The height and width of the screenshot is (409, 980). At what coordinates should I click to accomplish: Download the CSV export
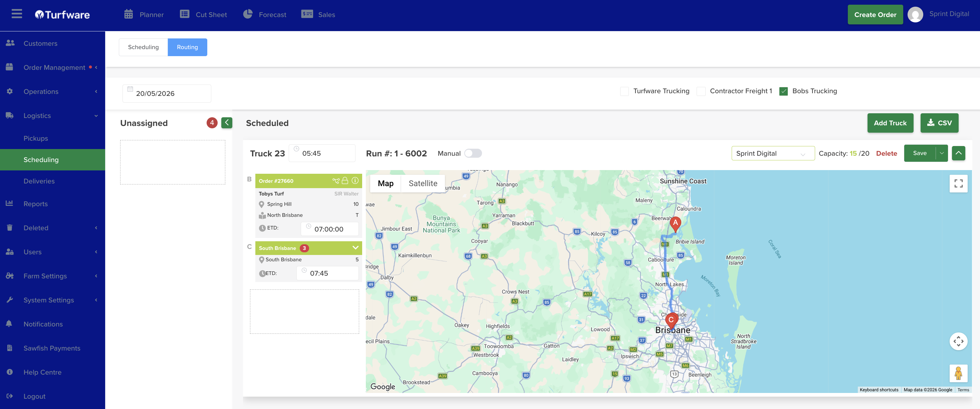[x=939, y=123]
